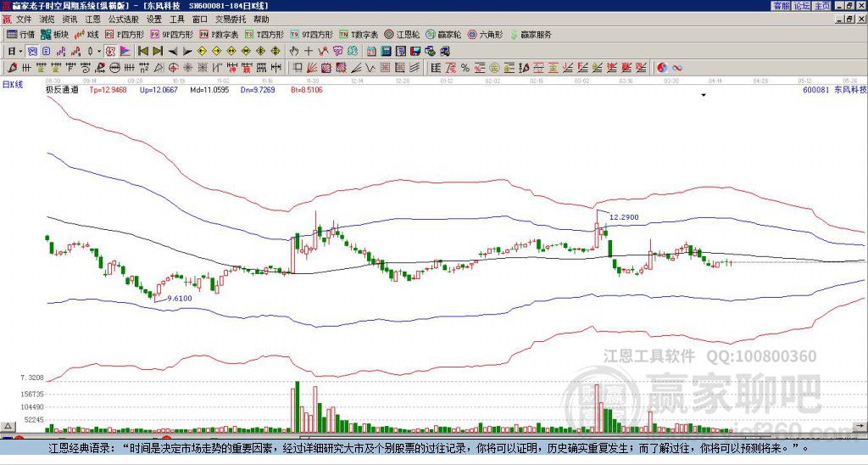The width and height of the screenshot is (868, 465).
Task: Click the red fan lines tool icon
Action: [311, 68]
